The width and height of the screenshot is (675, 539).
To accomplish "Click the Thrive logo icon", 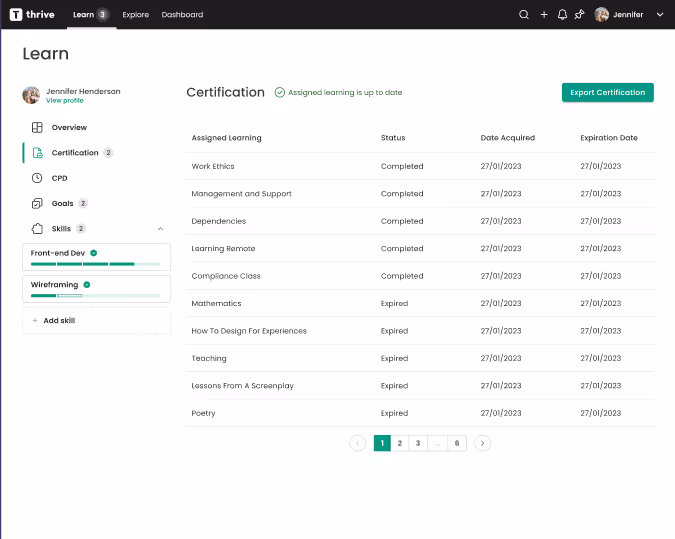I will 16,15.
